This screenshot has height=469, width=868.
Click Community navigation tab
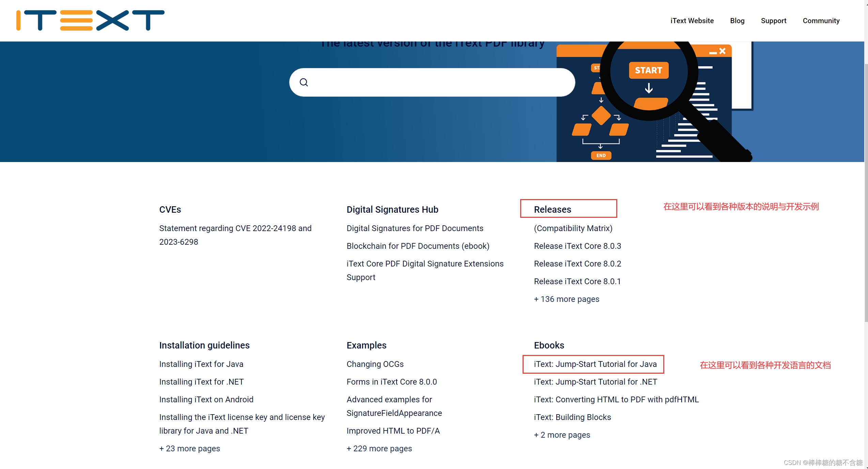pos(821,21)
